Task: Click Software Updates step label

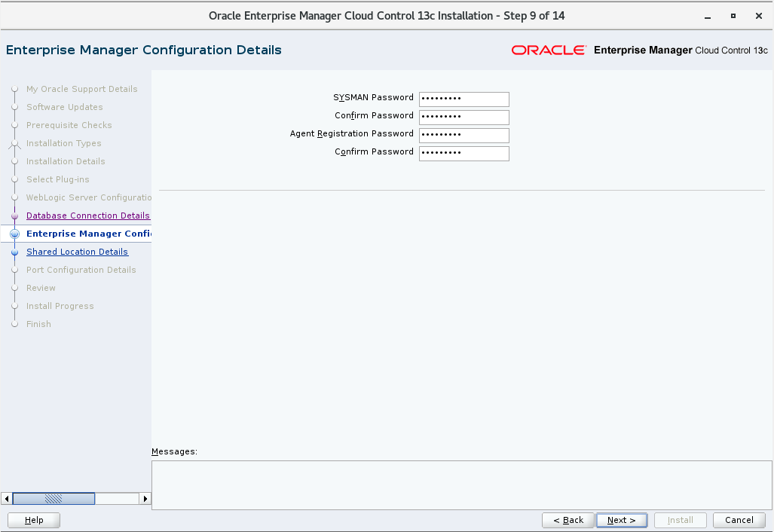Action: click(x=65, y=107)
